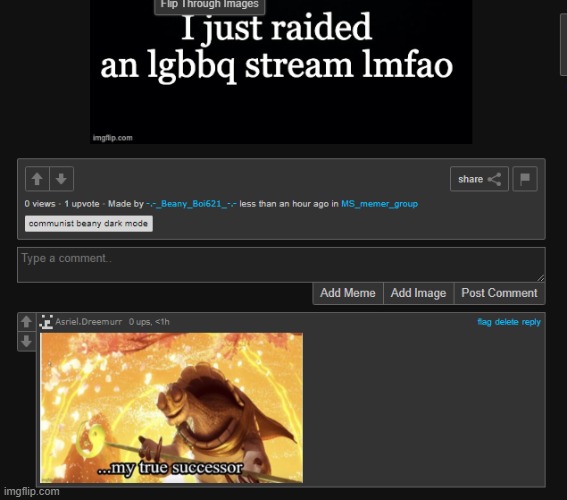
Task: Open the MS_memer_group stream link
Action: tap(379, 204)
